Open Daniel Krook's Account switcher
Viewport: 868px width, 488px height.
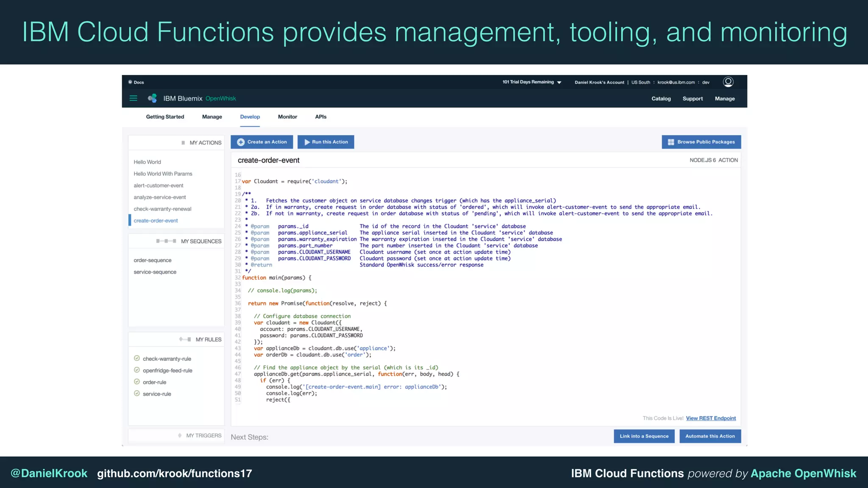click(x=599, y=82)
